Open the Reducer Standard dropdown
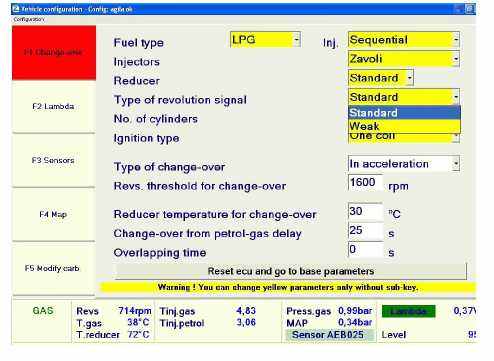494x361 pixels. point(381,78)
